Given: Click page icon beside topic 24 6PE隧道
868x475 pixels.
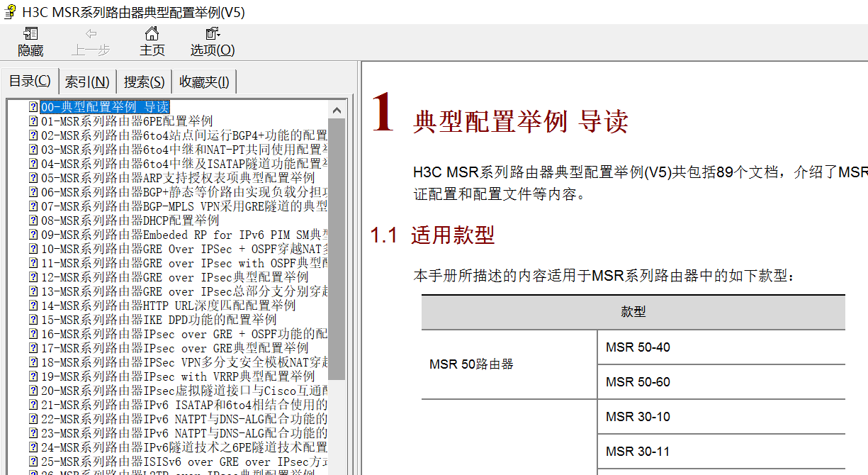Looking at the screenshot, I should tap(33, 447).
